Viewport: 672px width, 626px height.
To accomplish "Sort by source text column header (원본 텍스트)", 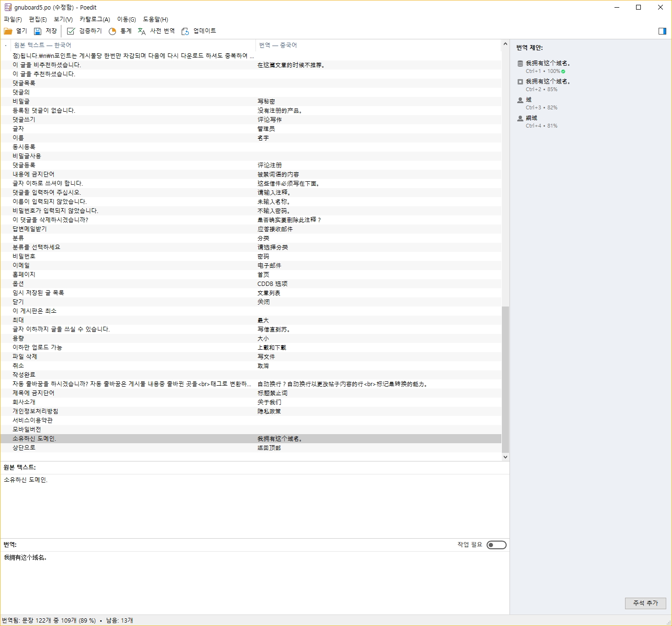I will click(x=43, y=45).
